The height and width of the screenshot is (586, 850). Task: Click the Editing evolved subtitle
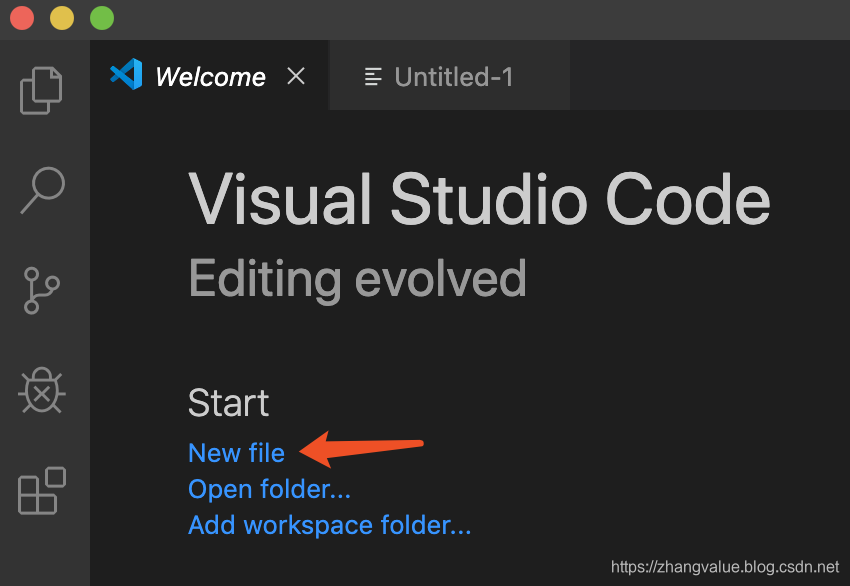click(358, 280)
